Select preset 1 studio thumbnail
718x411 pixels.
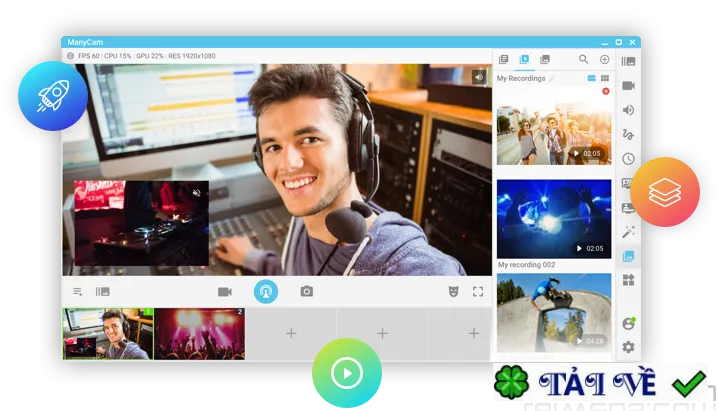click(108, 334)
